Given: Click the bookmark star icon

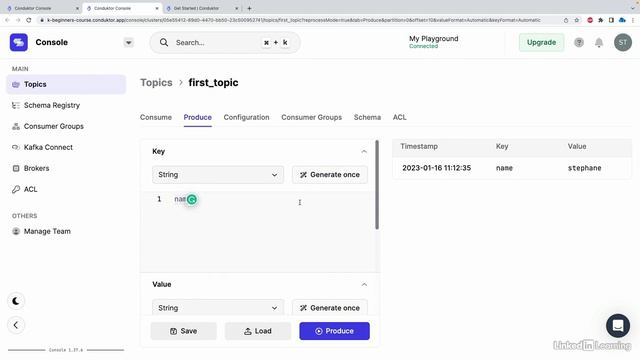Looking at the screenshot, I should tap(576, 20).
